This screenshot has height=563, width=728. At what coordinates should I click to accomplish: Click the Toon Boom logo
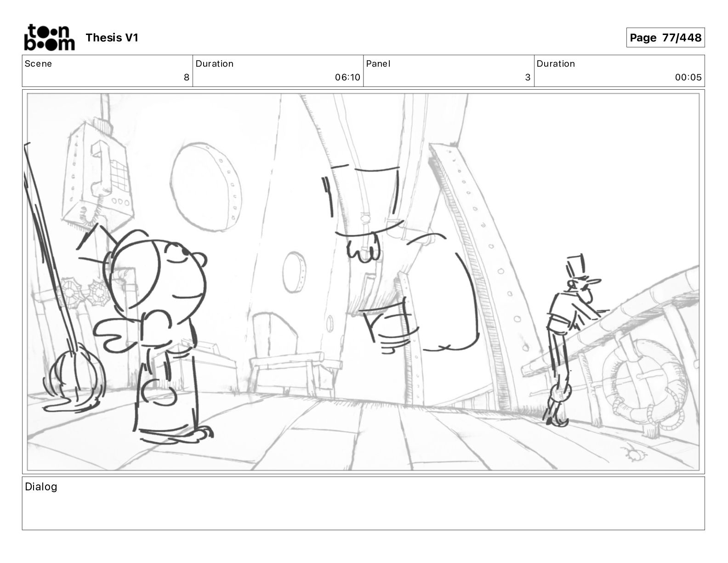click(x=49, y=37)
